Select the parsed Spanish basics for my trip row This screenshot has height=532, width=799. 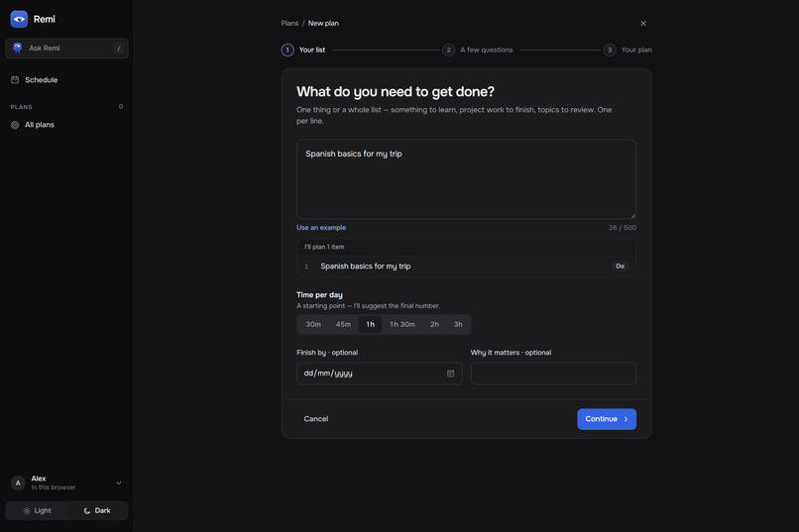466,266
